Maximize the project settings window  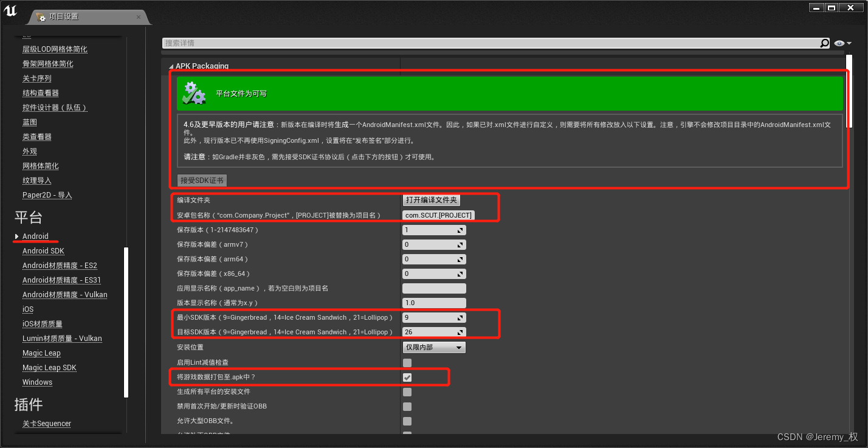832,7
